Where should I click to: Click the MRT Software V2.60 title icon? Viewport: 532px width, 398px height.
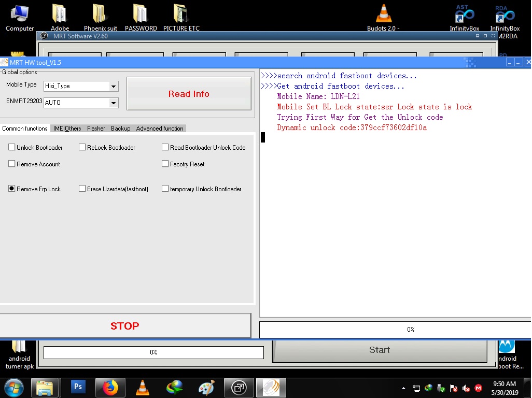(44, 36)
